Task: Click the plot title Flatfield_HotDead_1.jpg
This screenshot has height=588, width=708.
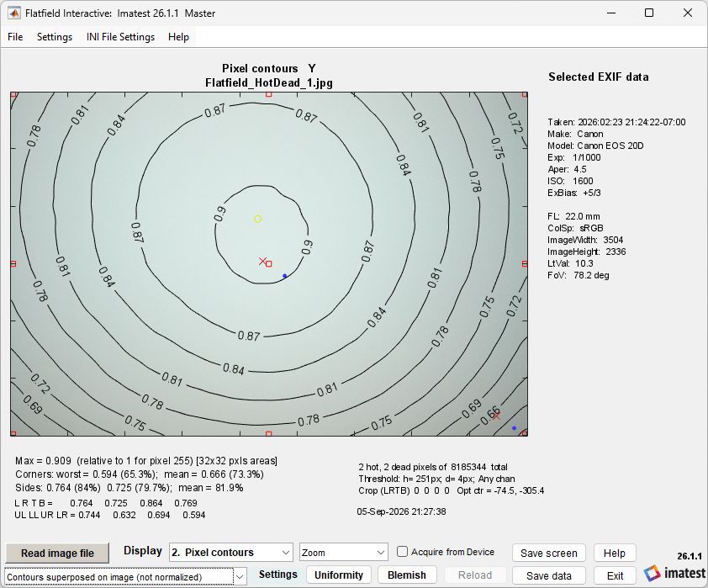Action: [269, 82]
